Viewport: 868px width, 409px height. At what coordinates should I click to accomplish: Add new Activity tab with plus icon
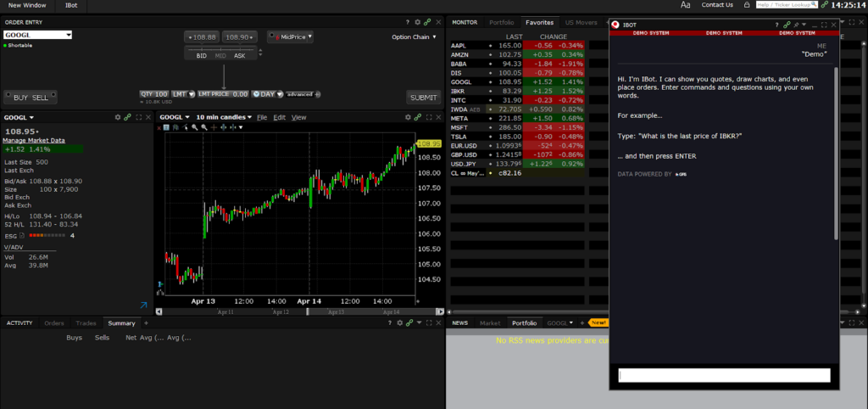coord(146,323)
